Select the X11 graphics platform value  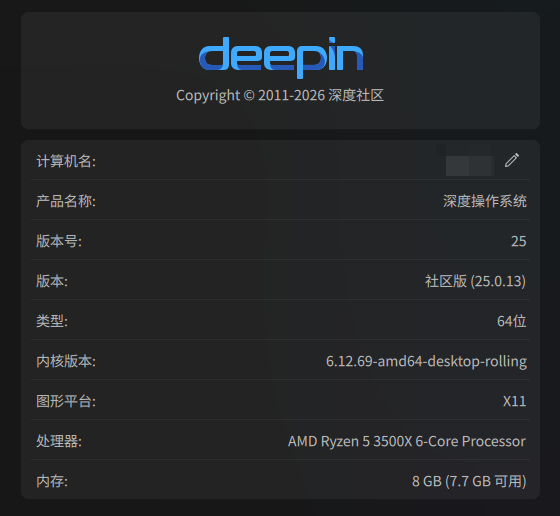(x=515, y=401)
